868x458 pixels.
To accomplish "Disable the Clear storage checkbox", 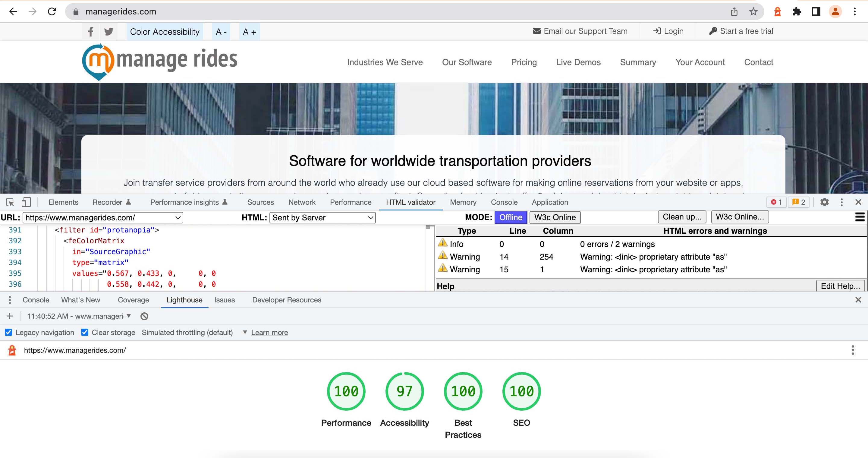I will [84, 332].
